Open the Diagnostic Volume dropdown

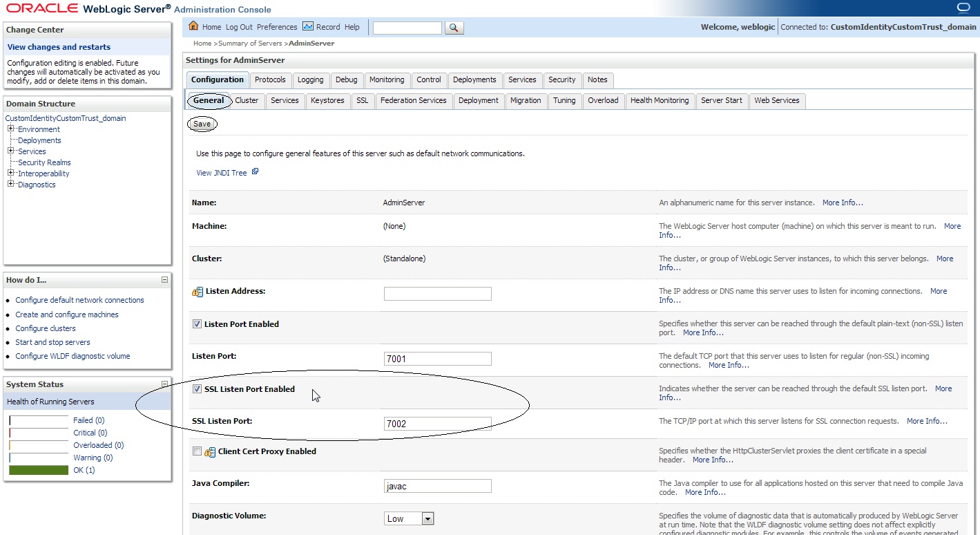coord(409,518)
